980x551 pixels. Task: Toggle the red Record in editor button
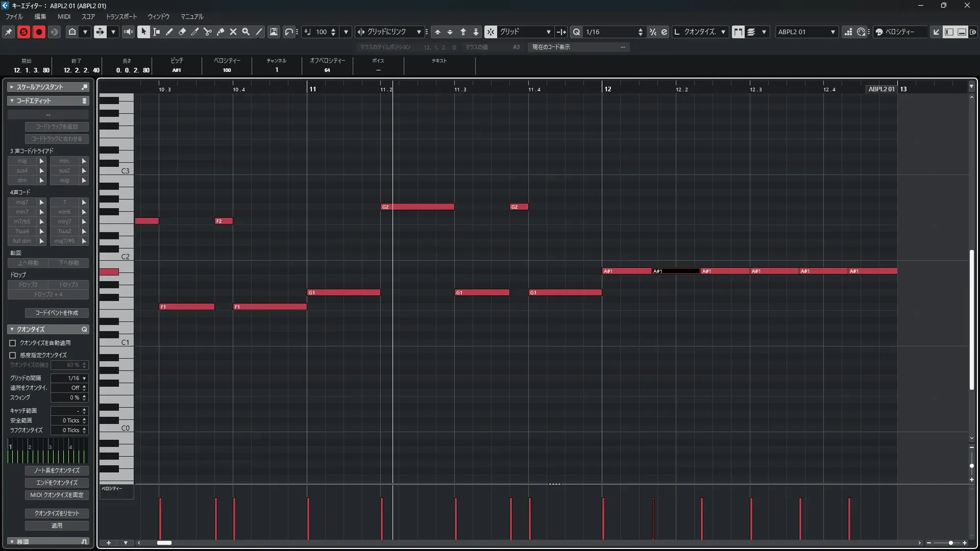click(39, 32)
